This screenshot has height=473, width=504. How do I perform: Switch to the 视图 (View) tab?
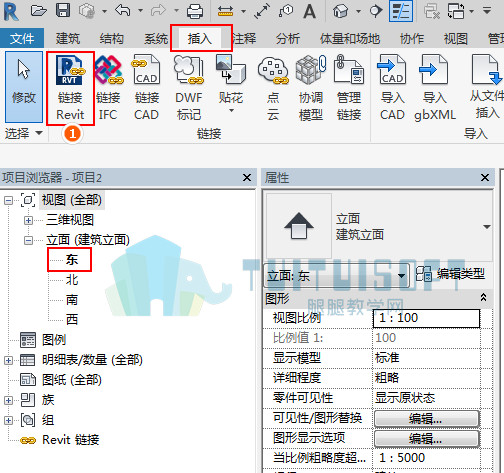(456, 39)
